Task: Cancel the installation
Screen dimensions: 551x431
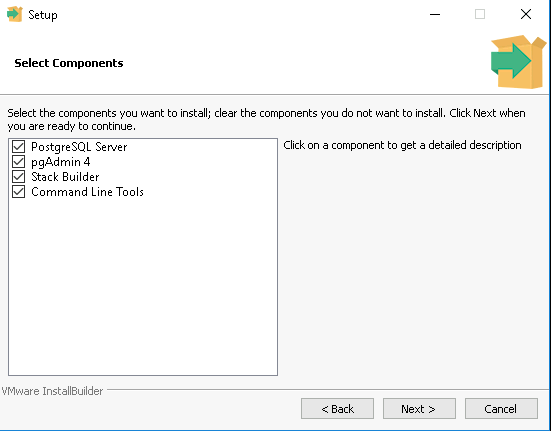Action: pos(501,409)
